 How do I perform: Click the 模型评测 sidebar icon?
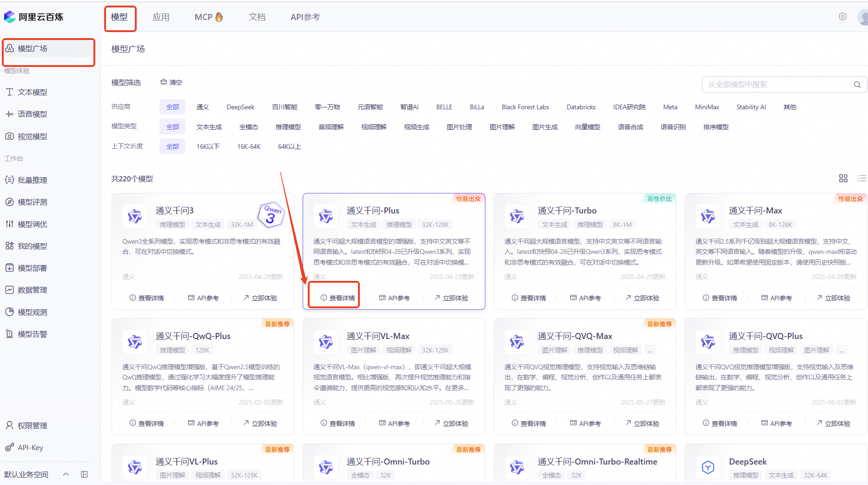(9, 202)
